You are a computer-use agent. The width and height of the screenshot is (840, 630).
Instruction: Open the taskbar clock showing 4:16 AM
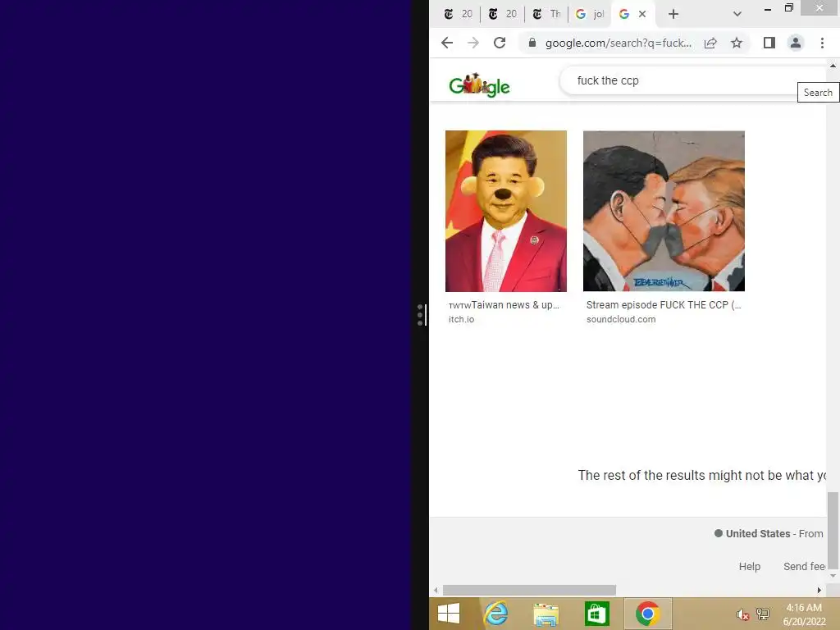pos(804,614)
